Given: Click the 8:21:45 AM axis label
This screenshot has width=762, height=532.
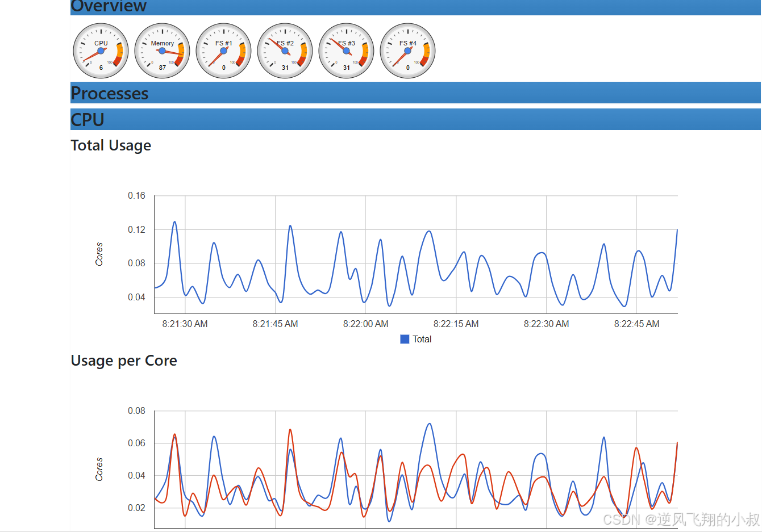Looking at the screenshot, I should point(275,324).
